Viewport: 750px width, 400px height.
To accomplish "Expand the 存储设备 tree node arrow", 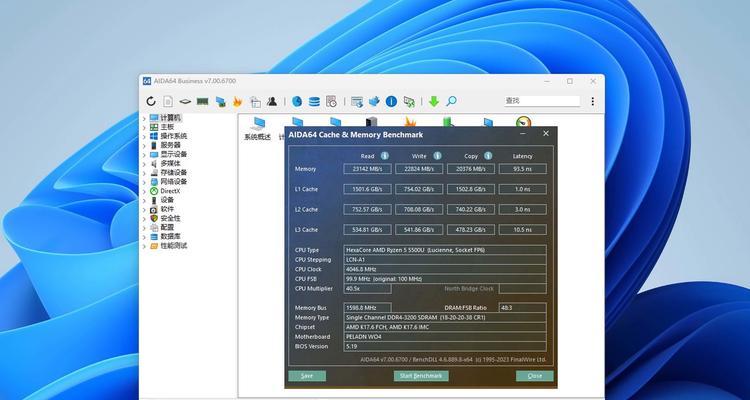I will click(144, 173).
